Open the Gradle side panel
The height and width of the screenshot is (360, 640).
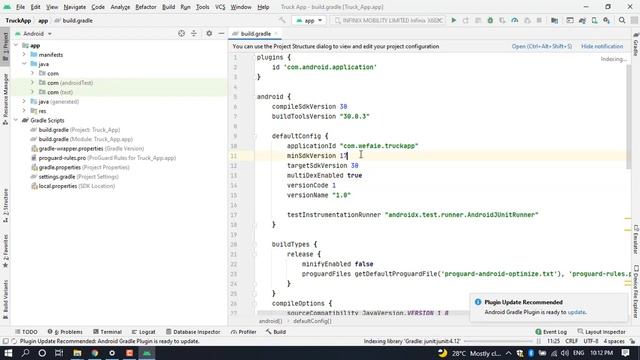(x=636, y=44)
